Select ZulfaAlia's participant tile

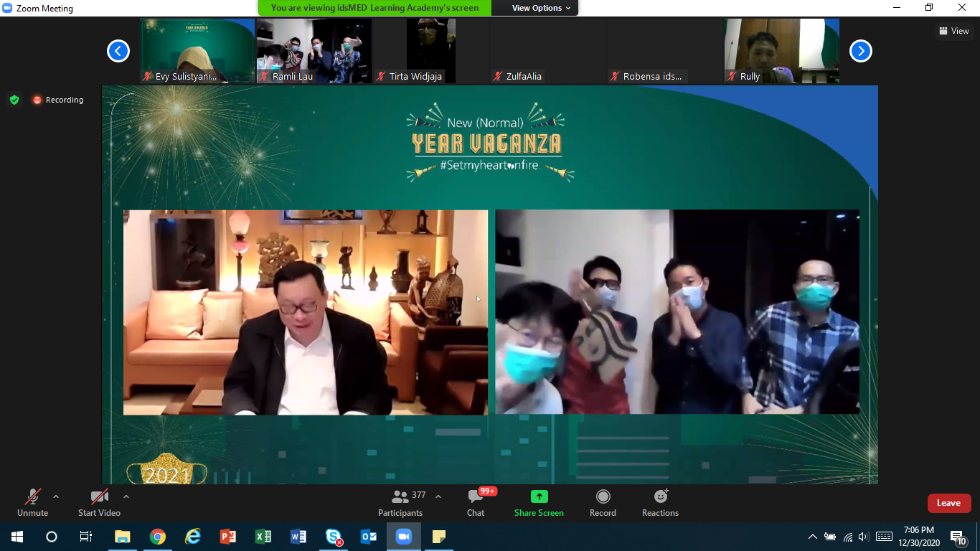548,51
